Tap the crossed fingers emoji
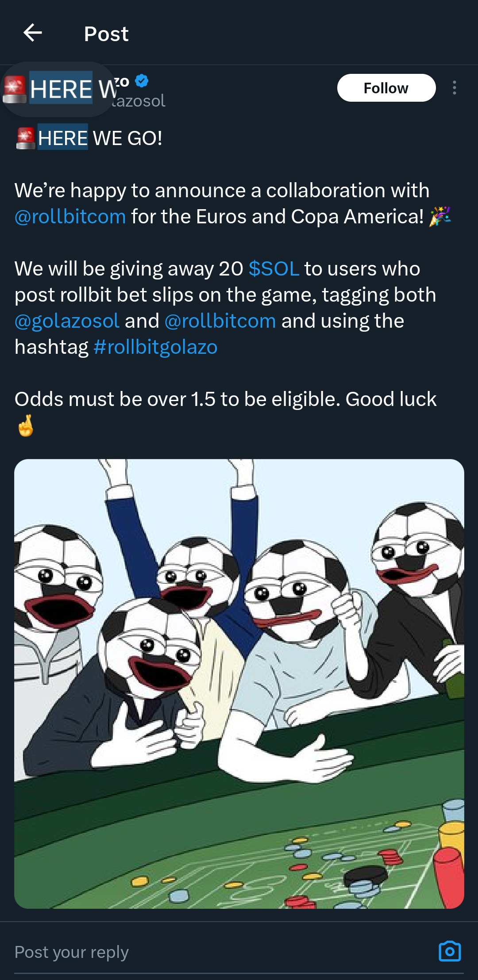Viewport: 478px width, 980px height. coord(26,425)
